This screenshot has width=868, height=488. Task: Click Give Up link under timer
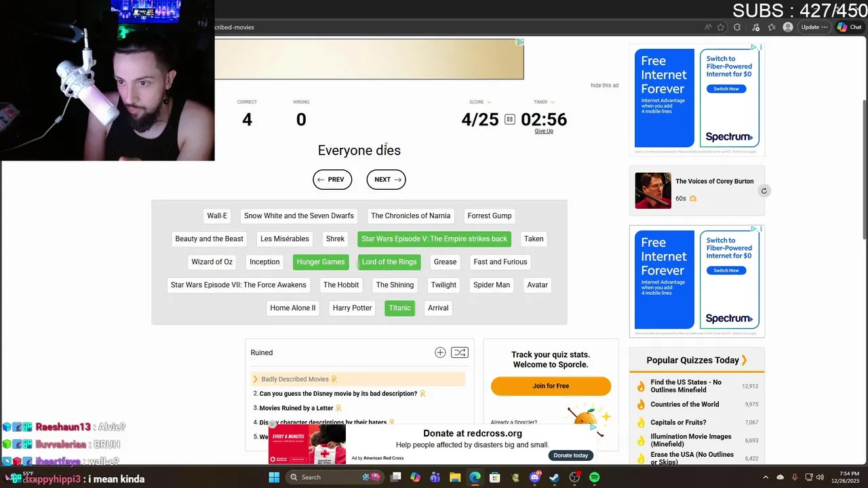pos(544,131)
